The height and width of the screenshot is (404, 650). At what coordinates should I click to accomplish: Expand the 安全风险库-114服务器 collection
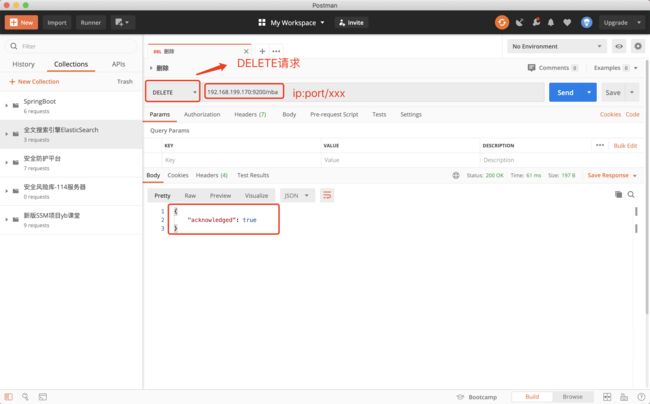[6, 191]
